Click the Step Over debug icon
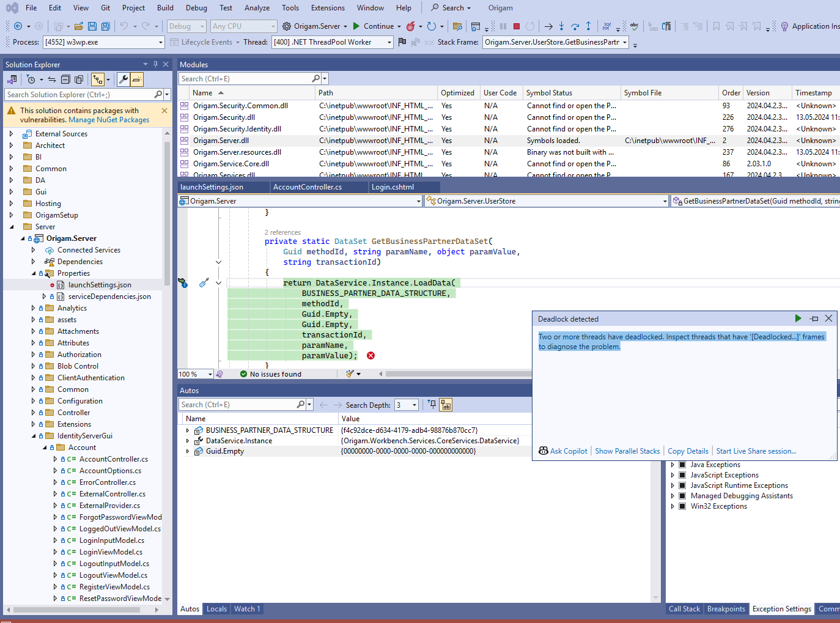Screen dimensions: 840x623 point(575,26)
